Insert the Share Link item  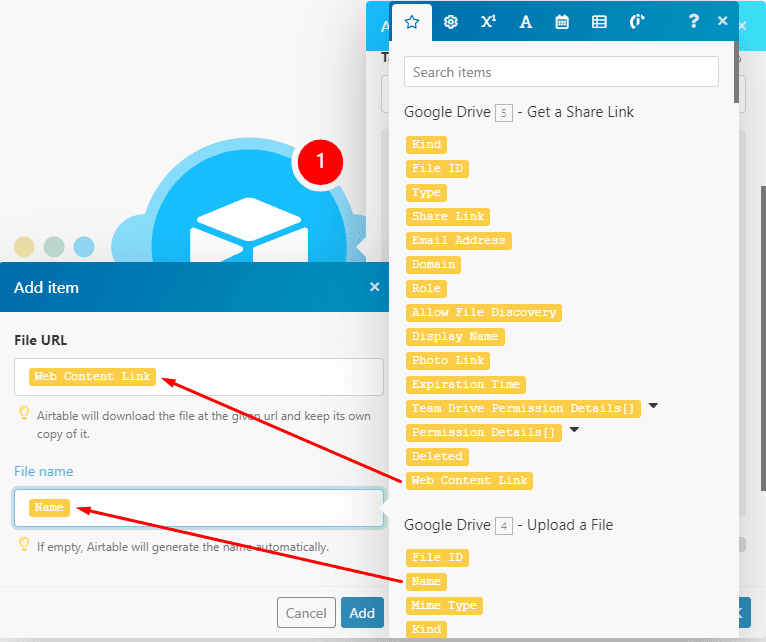pos(447,216)
